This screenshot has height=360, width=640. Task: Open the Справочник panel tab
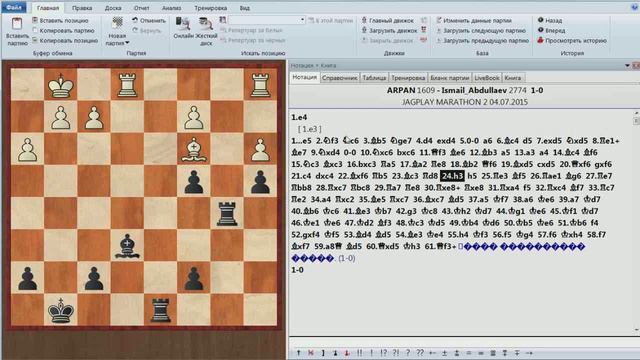click(340, 78)
